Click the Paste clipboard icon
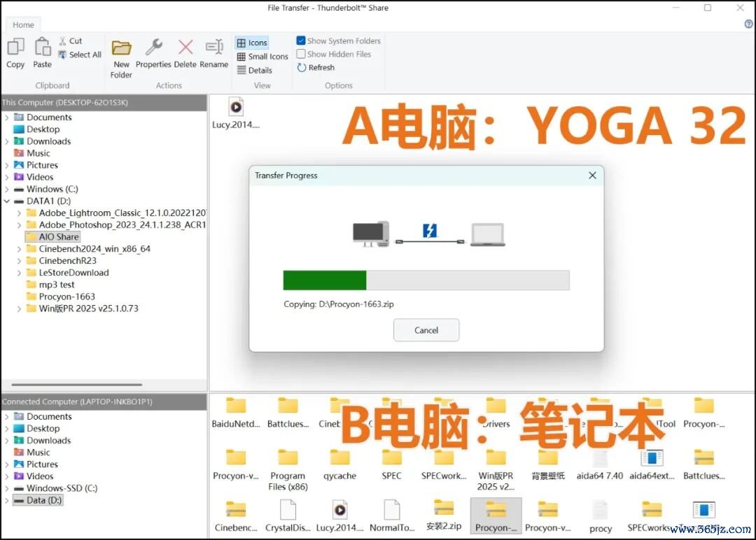Image resolution: width=756 pixels, height=540 pixels. click(x=43, y=47)
